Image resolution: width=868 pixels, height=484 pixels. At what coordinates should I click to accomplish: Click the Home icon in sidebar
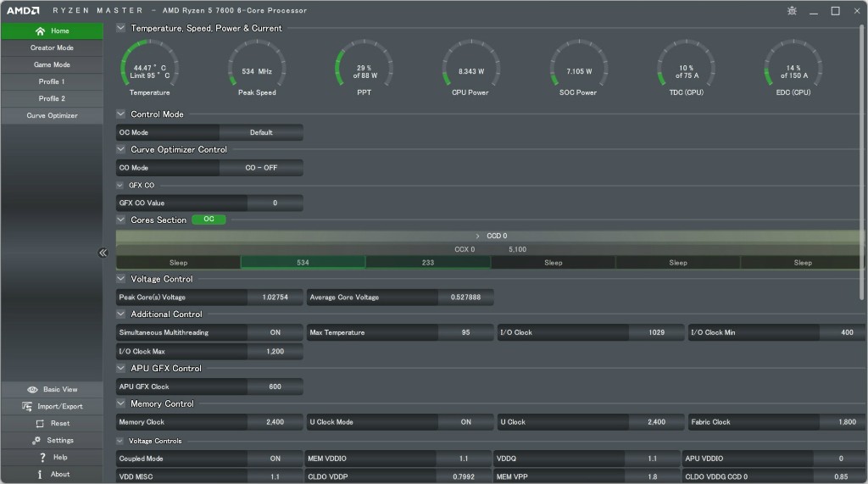(40, 31)
